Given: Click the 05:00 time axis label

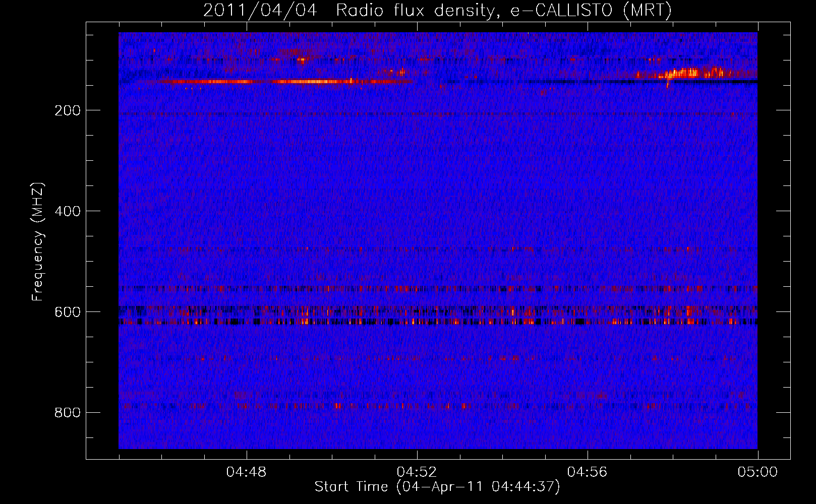Looking at the screenshot, I should (757, 472).
